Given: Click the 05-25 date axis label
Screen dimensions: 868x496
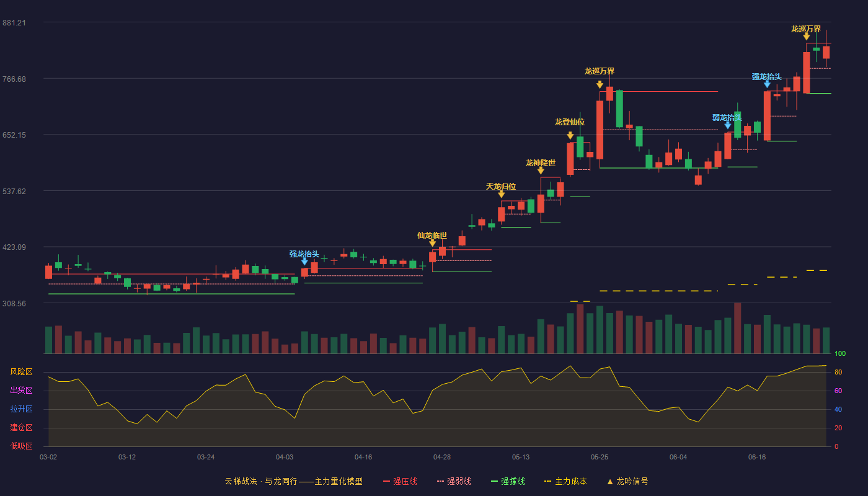Looking at the screenshot, I should coord(600,457).
